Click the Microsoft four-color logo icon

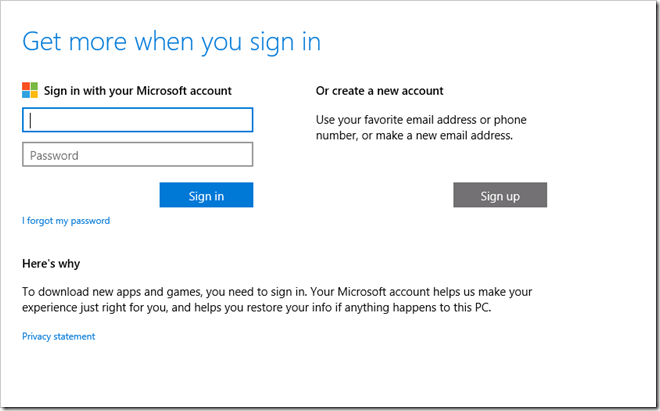click(30, 90)
